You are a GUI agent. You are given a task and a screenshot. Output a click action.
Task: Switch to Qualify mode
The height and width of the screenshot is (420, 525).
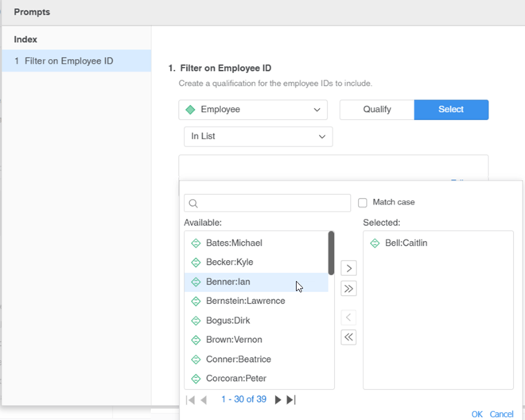377,110
